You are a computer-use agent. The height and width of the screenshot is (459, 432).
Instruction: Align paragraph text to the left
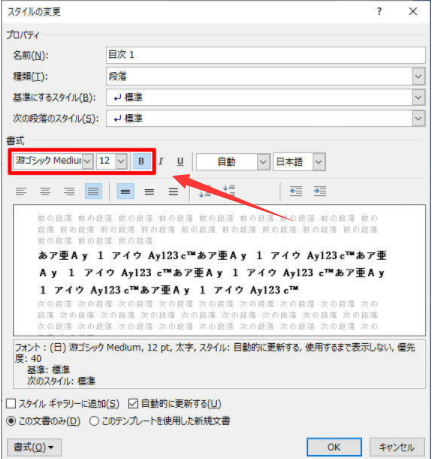21,191
